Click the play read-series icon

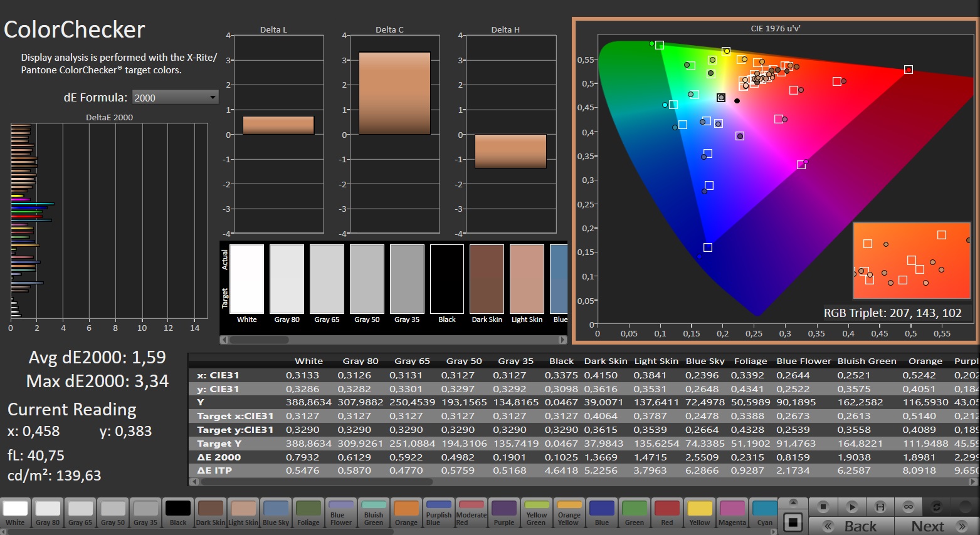click(x=851, y=506)
